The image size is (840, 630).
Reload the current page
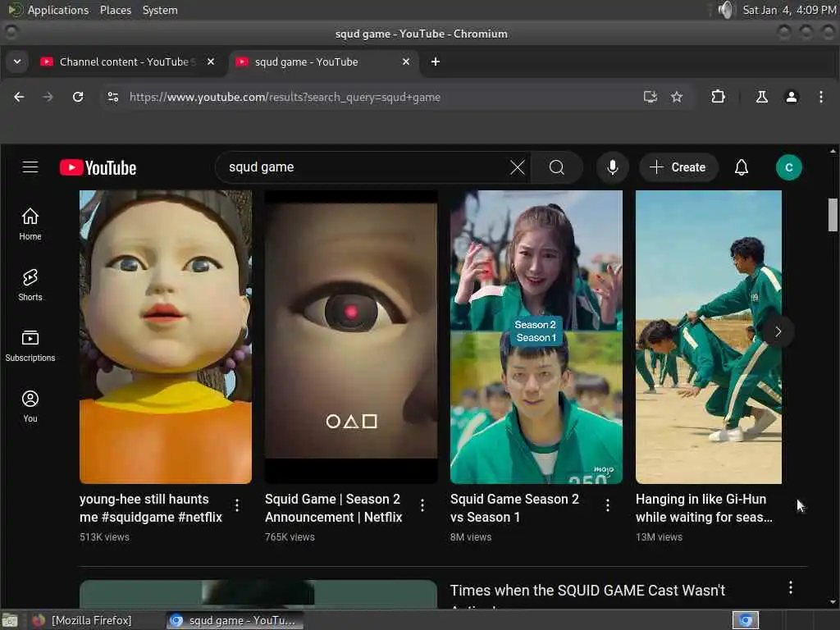[x=78, y=97]
